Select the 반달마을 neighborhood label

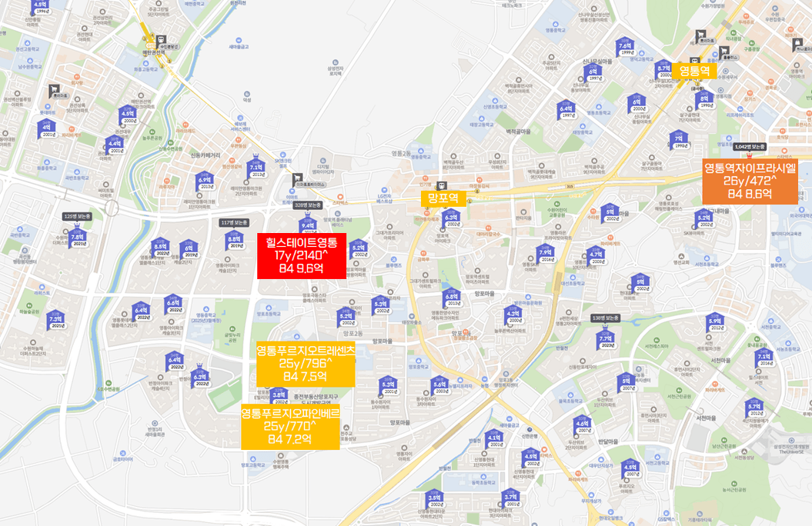(609, 441)
